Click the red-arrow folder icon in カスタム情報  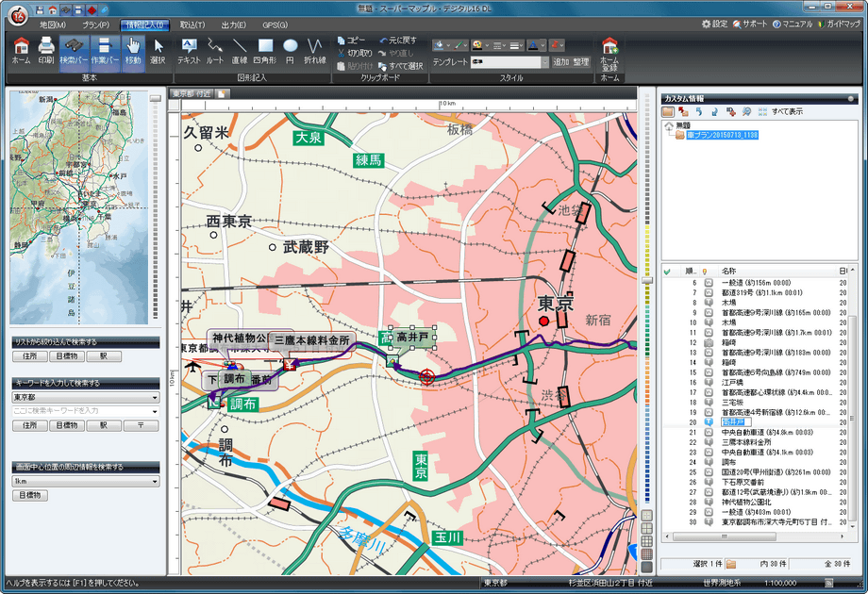coord(683,111)
